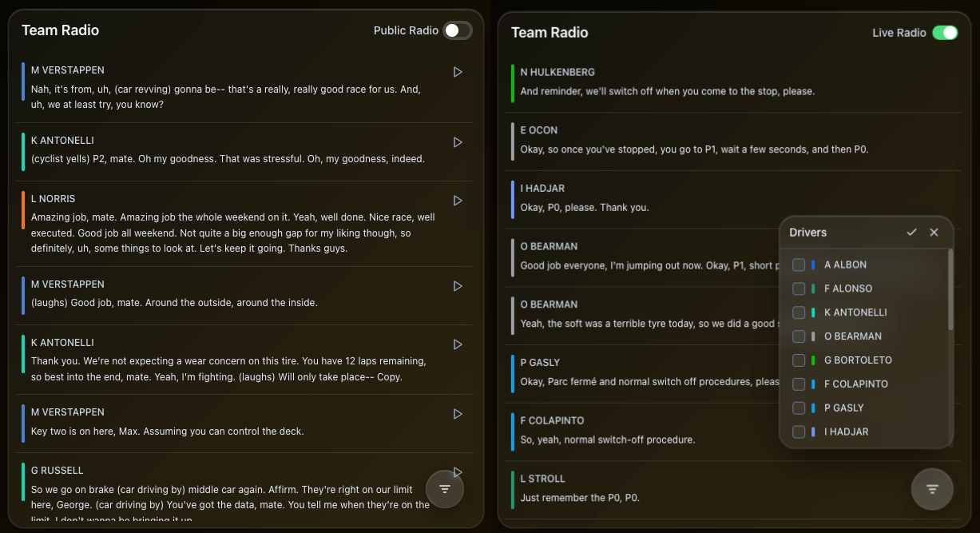Play L Norris radio message

(458, 201)
